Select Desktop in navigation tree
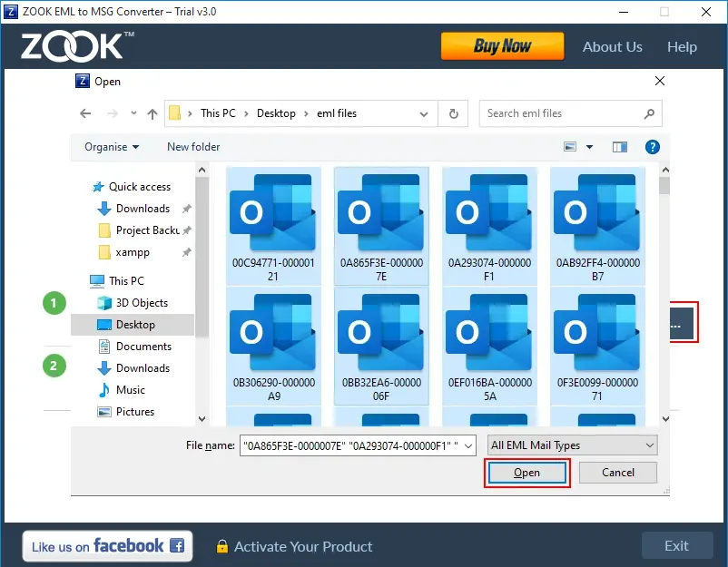The width and height of the screenshot is (728, 567). pos(133,325)
